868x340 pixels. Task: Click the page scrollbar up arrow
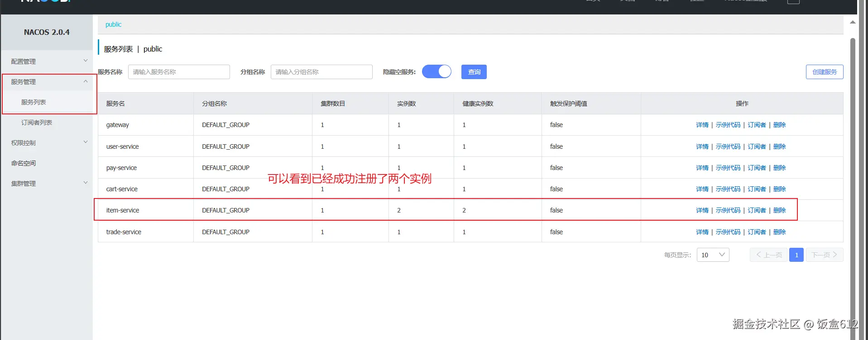pyautogui.click(x=853, y=22)
